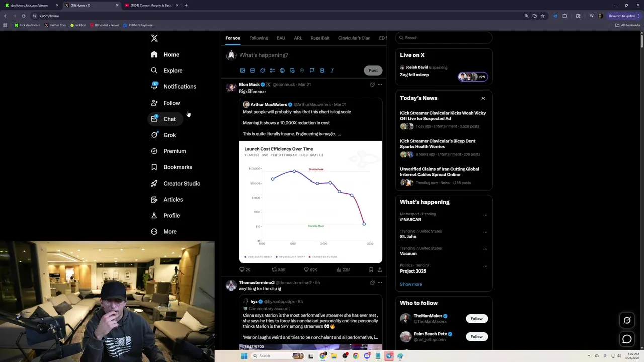Open floating Grok button at bottom right
This screenshot has height=362, width=644.
click(x=627, y=320)
